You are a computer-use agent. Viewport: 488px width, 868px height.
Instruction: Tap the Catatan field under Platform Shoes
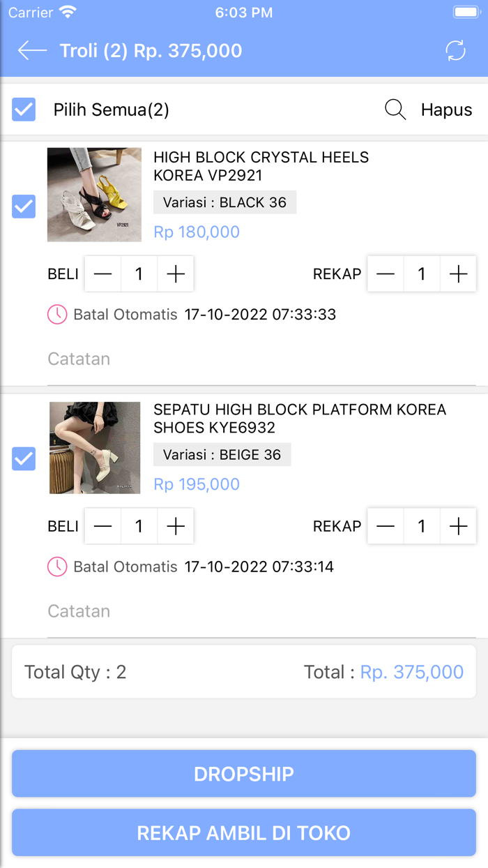(261, 611)
